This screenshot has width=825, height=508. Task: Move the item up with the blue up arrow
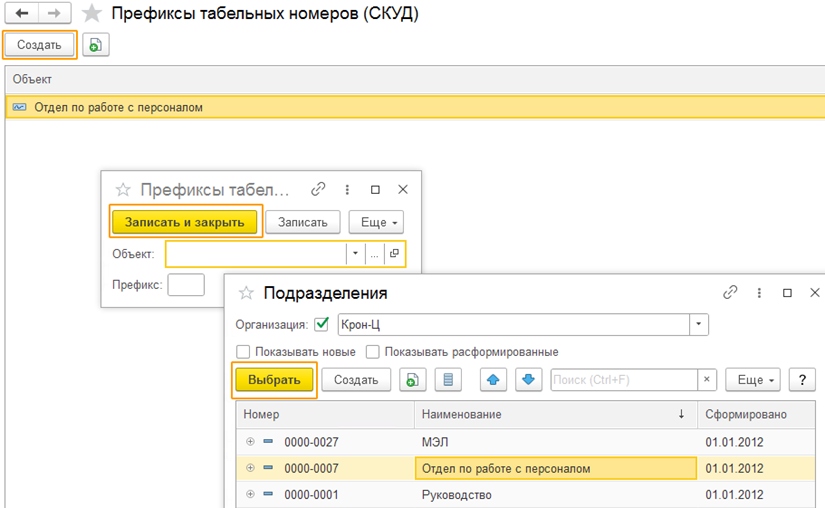pyautogui.click(x=493, y=380)
